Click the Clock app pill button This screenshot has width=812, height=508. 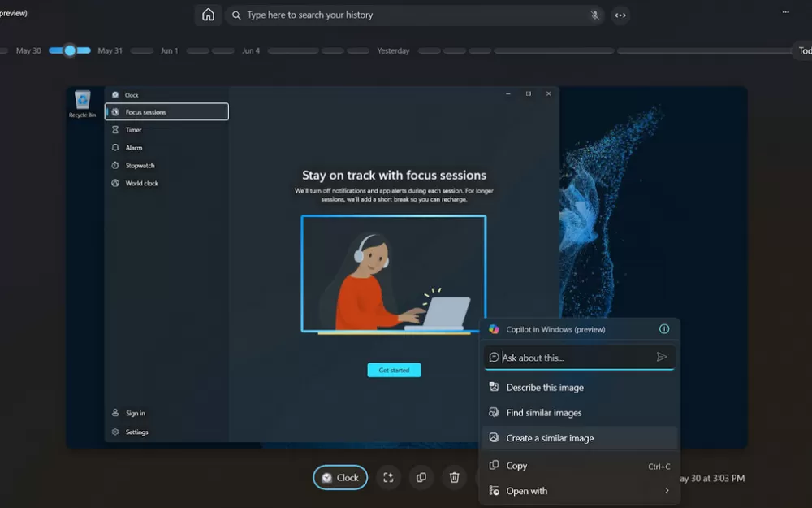pos(340,477)
